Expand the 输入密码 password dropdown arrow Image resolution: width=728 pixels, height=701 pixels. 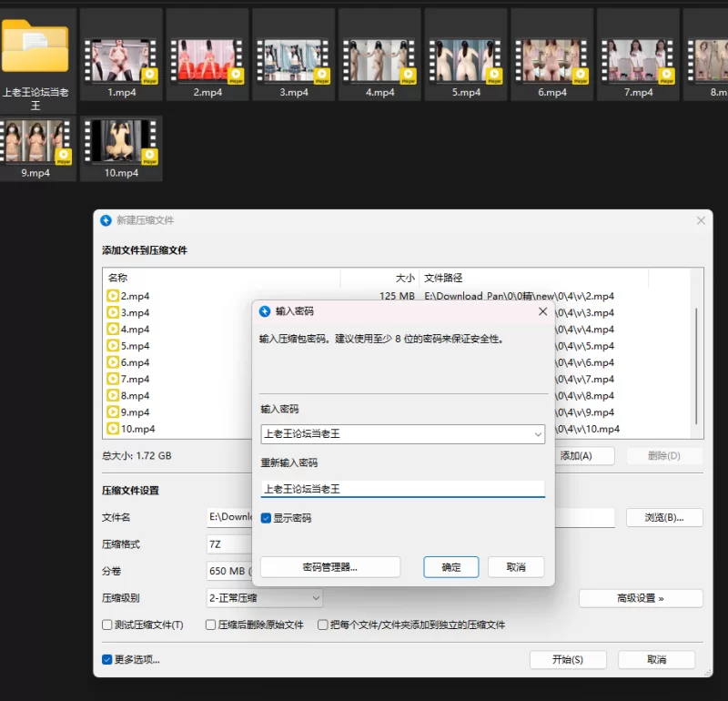point(537,435)
